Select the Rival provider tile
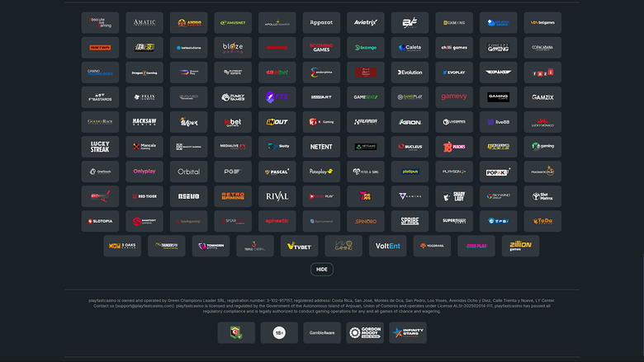Viewport: 644px width, 362px height. coord(277,196)
